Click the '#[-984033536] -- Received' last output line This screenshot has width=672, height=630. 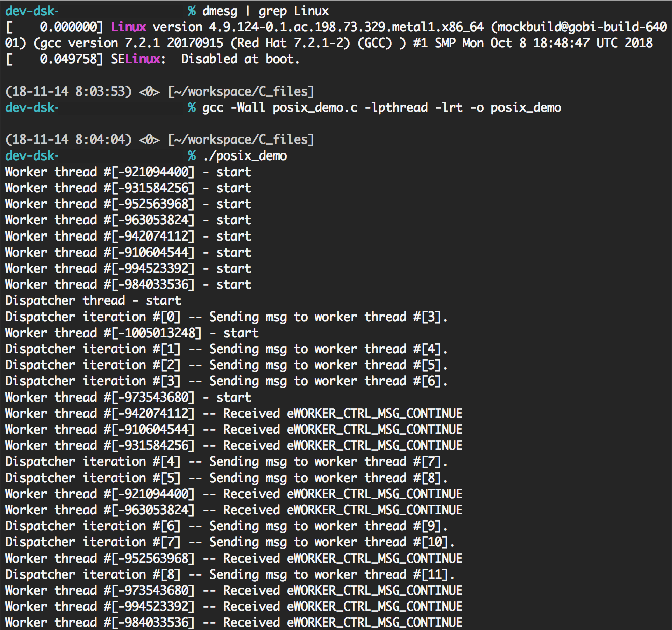click(x=233, y=622)
